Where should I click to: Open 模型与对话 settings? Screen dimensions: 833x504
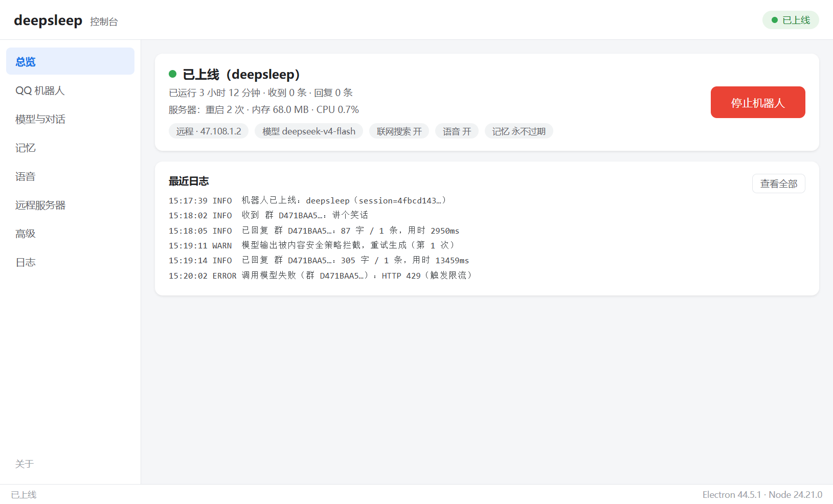(x=70, y=119)
